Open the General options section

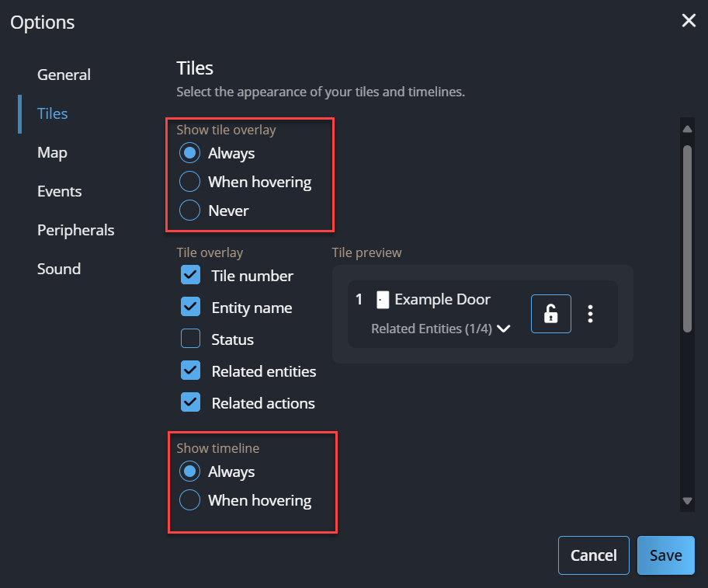click(x=64, y=75)
